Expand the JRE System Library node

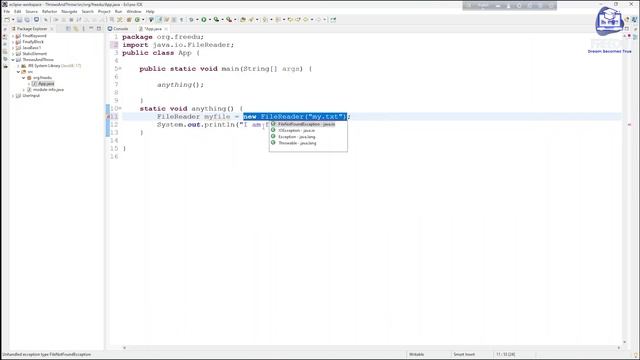(18, 66)
